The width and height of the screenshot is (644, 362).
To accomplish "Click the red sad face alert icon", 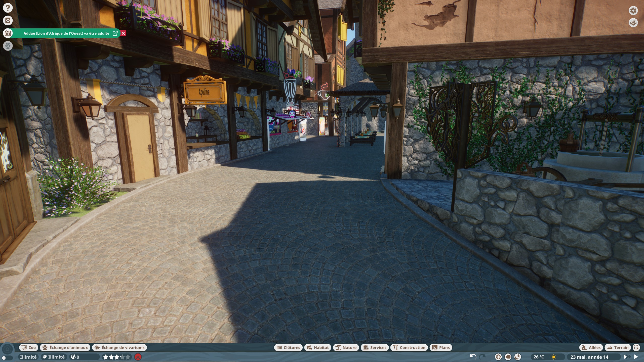I will pyautogui.click(x=138, y=357).
